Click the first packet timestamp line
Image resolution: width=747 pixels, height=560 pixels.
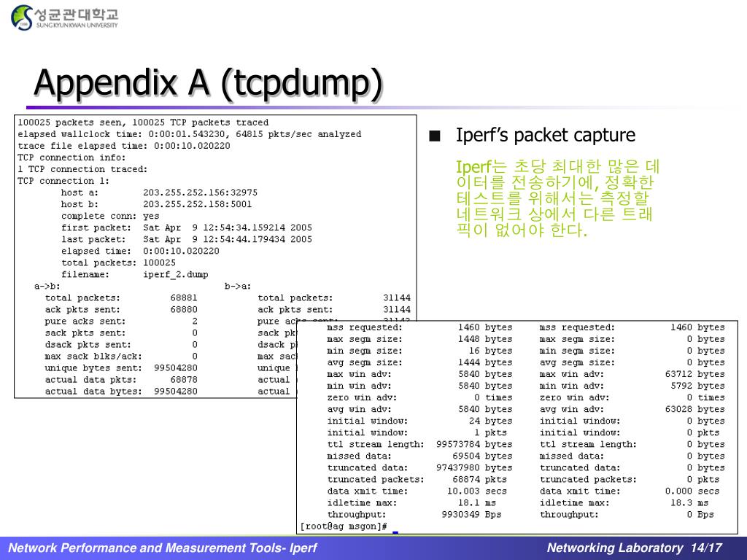pyautogui.click(x=186, y=227)
